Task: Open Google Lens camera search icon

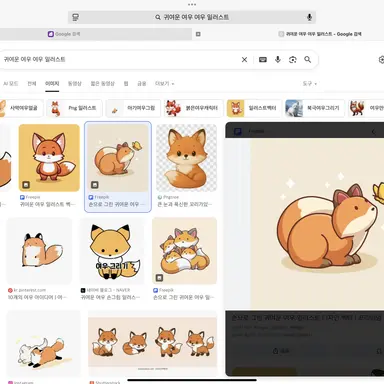Action: pos(293,60)
